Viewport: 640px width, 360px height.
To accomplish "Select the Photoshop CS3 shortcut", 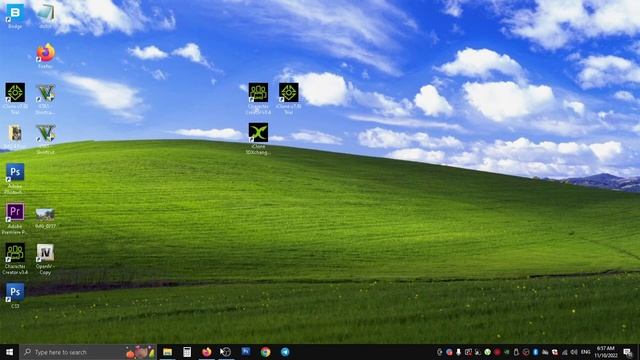I will click(x=15, y=296).
